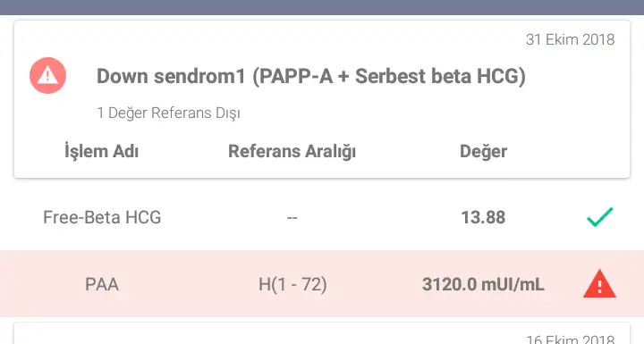Click the '1 Değer Referans Dışı' note
This screenshot has height=344, width=644.
(x=168, y=113)
